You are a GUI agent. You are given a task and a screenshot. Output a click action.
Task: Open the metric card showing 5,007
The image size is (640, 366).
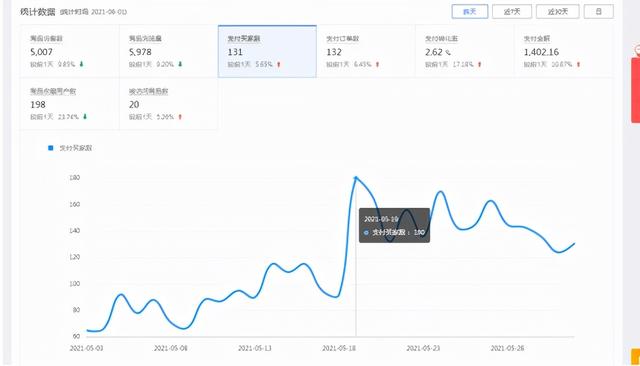click(70, 51)
